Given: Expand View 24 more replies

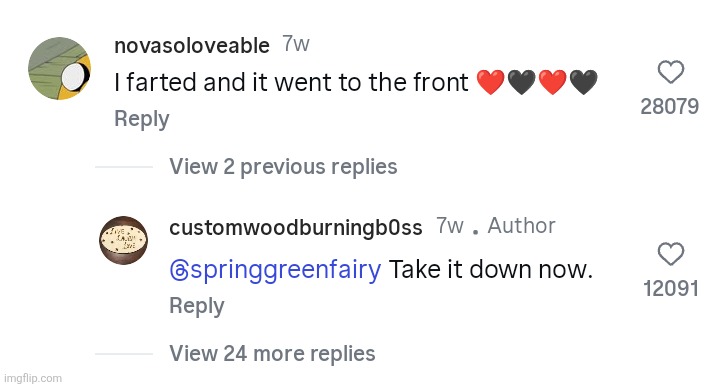Looking at the screenshot, I should [x=272, y=353].
